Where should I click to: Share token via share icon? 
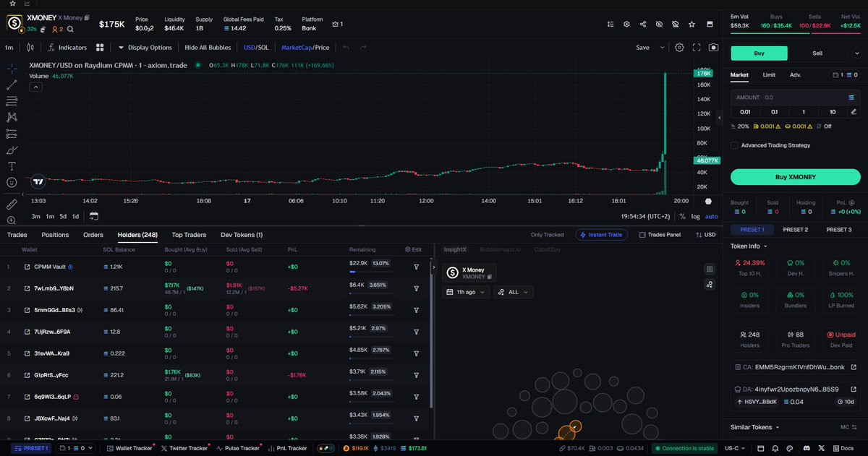click(643, 24)
